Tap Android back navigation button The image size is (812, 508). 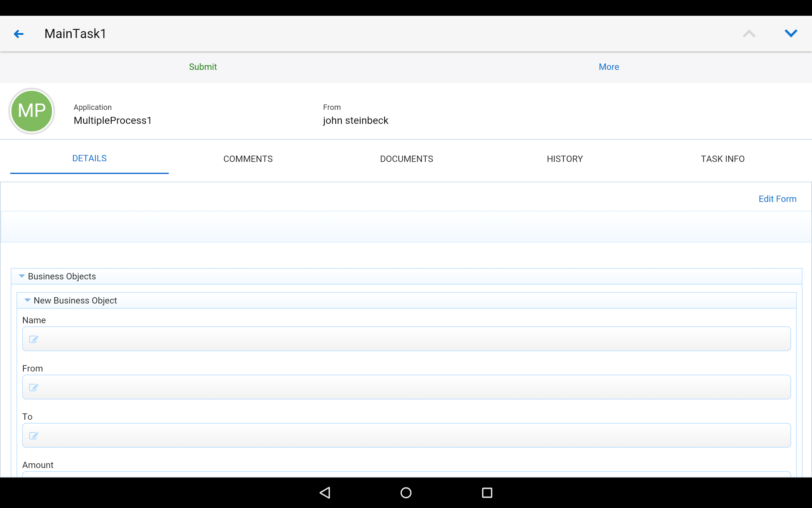[325, 493]
